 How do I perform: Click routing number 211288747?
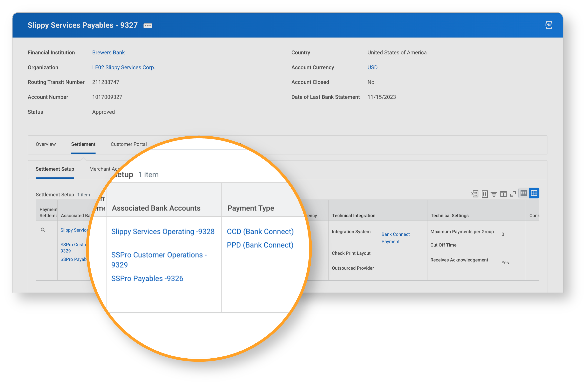tap(106, 82)
